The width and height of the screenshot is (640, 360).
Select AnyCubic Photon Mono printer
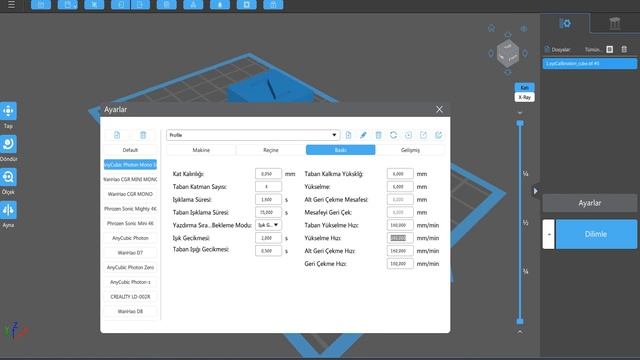tap(130, 164)
